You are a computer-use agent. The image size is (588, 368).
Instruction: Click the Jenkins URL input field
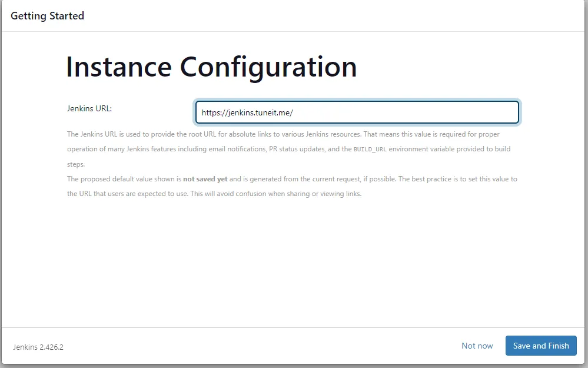[x=357, y=112]
